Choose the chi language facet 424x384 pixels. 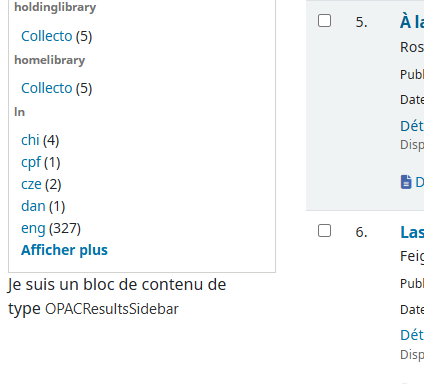(x=30, y=140)
